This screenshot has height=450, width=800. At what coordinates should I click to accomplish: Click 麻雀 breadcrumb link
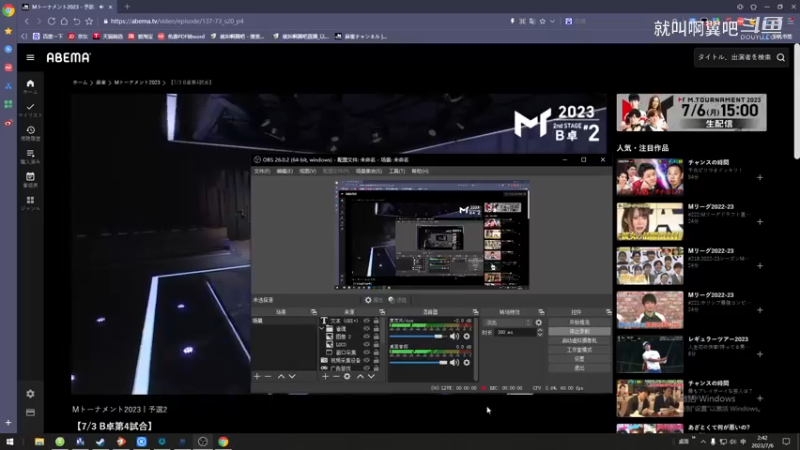pyautogui.click(x=101, y=83)
